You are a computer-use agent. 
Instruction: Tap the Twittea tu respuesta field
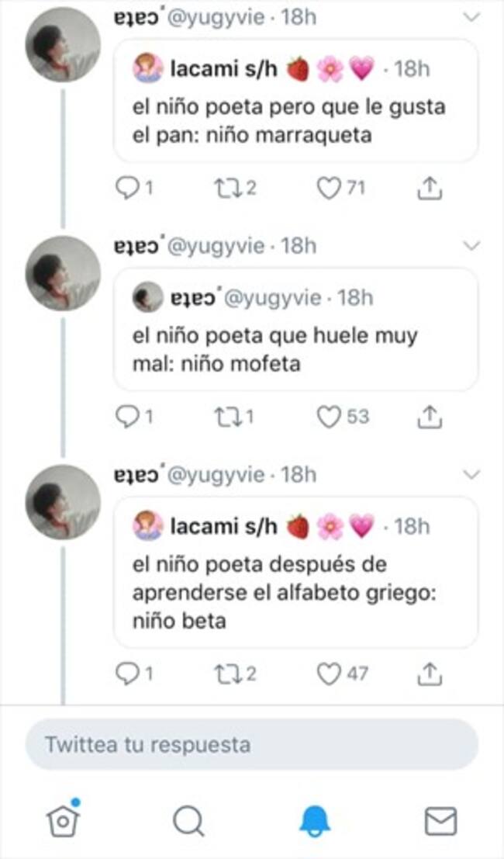point(252,745)
